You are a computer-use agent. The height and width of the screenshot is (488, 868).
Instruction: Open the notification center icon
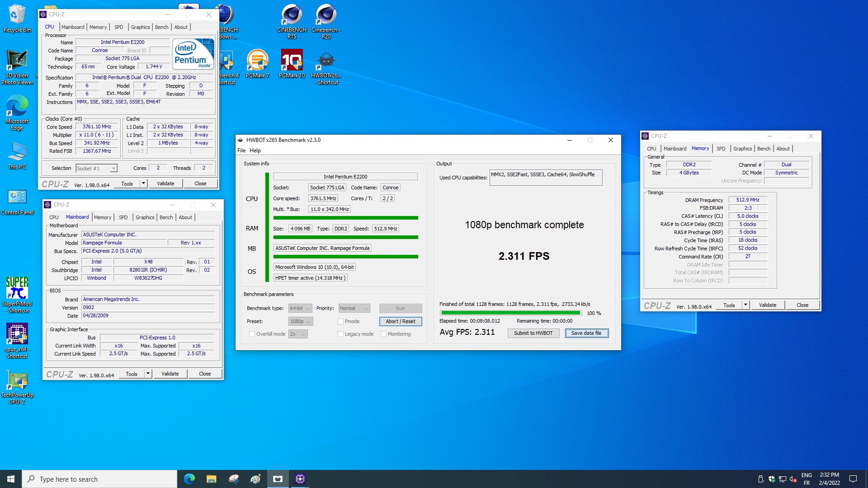tap(853, 479)
